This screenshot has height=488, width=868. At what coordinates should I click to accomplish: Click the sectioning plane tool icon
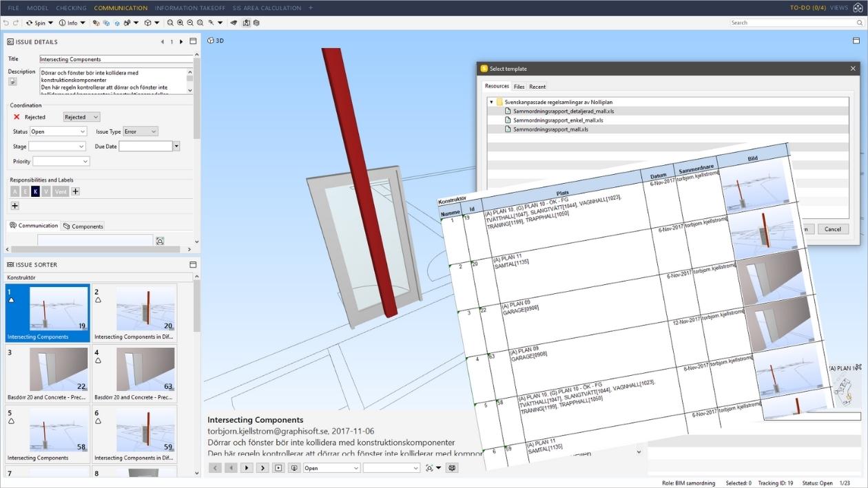(234, 23)
